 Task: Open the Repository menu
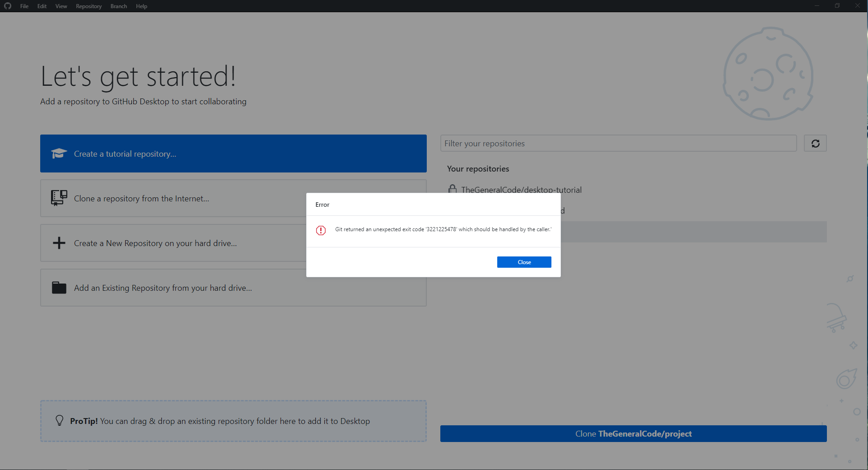[89, 6]
